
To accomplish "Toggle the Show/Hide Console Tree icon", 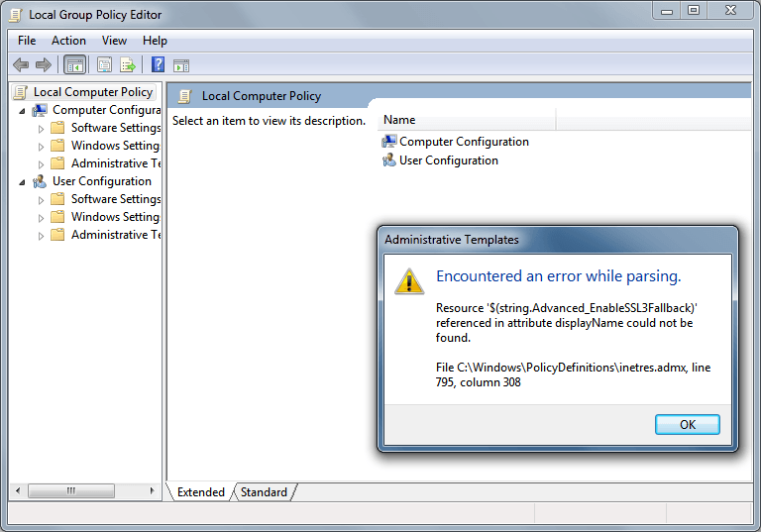I will (74, 64).
